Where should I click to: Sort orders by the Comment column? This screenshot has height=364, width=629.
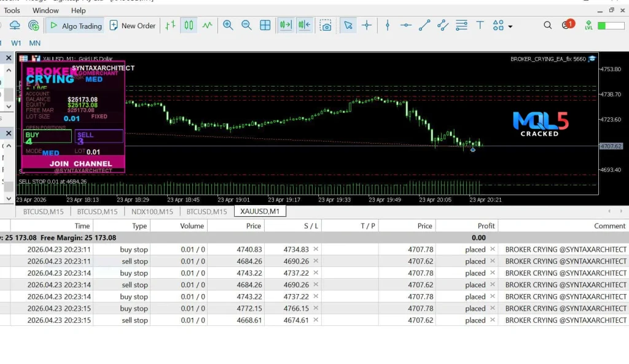tap(563, 226)
